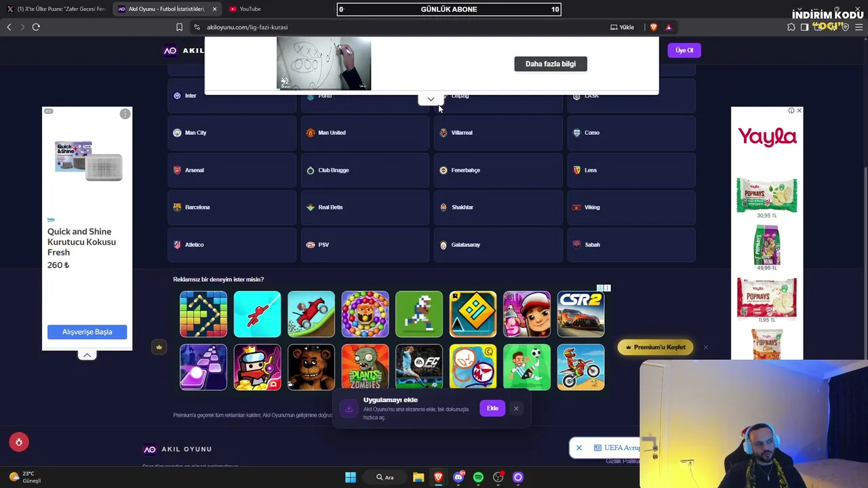Open the Block puzzle game icon
The height and width of the screenshot is (488, 868).
[203, 314]
